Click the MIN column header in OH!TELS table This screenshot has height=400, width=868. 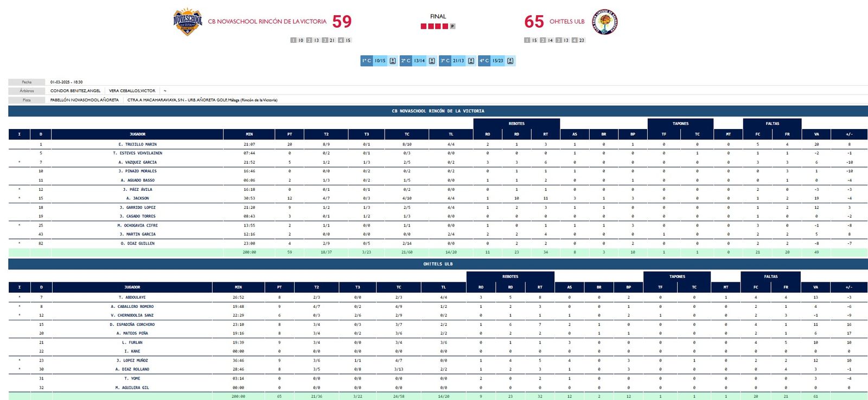pyautogui.click(x=238, y=287)
